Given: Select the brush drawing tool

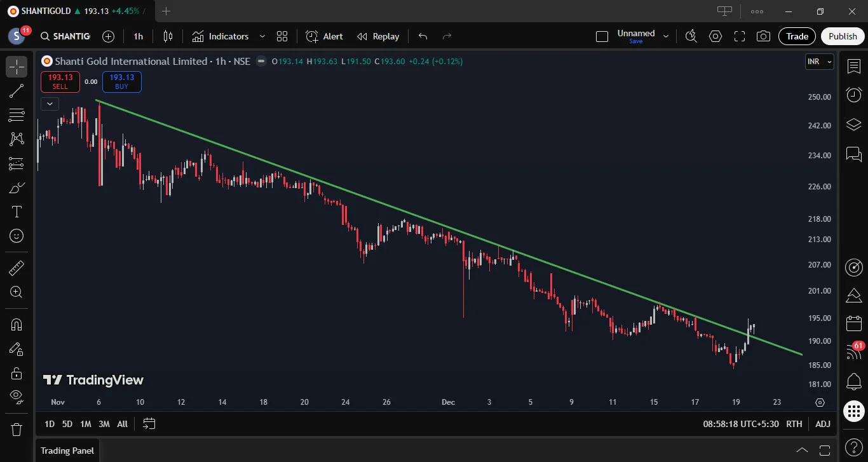Looking at the screenshot, I should [17, 187].
